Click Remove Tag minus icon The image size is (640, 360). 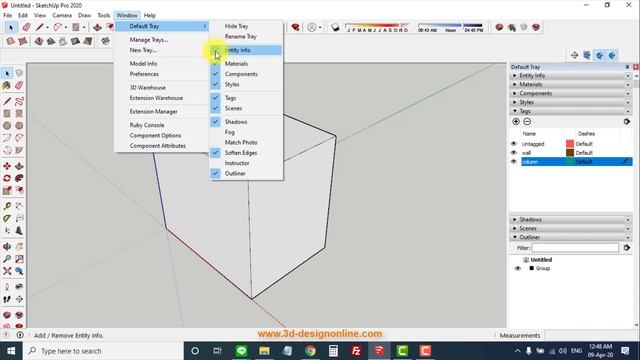527,122
